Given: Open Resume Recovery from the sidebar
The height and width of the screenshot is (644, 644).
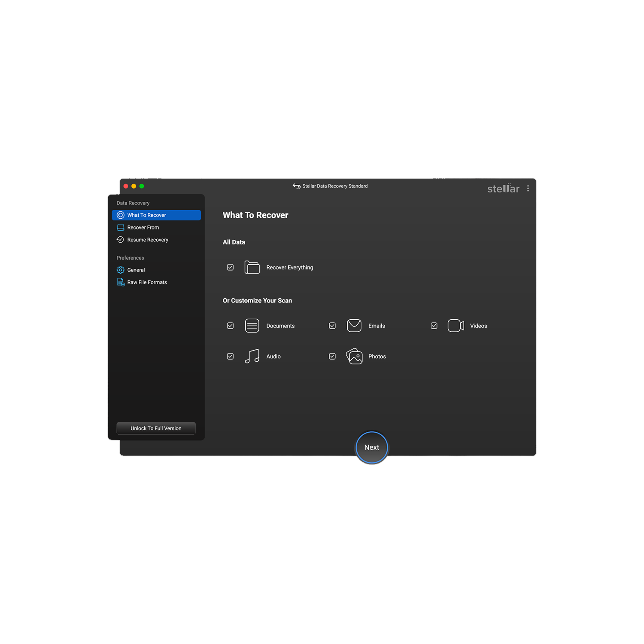Looking at the screenshot, I should 147,239.
